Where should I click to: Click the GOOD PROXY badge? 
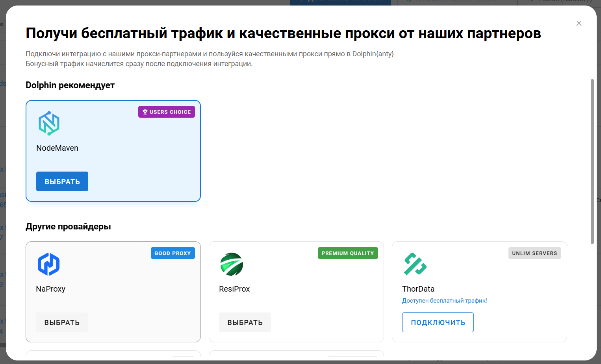[173, 253]
